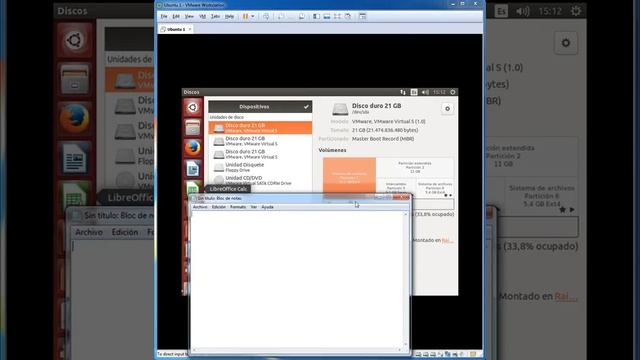Open Ver menu in Bloc de notas
The height and width of the screenshot is (360, 640).
pos(253,207)
